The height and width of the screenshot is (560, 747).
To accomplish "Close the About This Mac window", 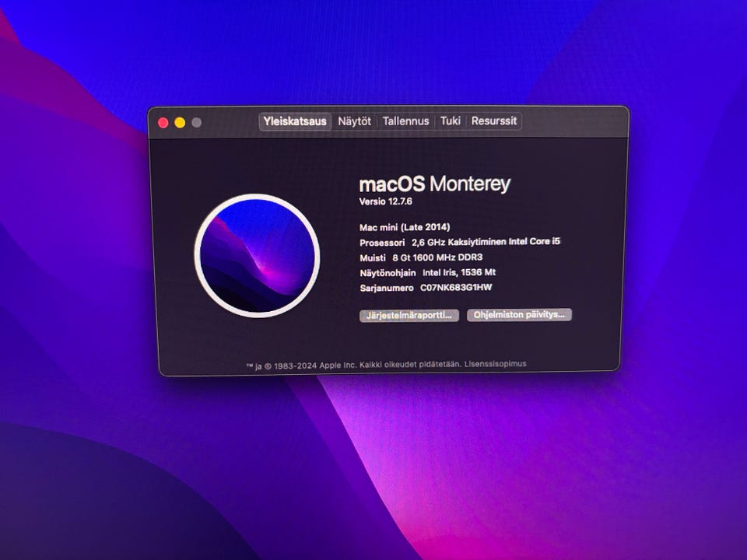I will click(163, 123).
